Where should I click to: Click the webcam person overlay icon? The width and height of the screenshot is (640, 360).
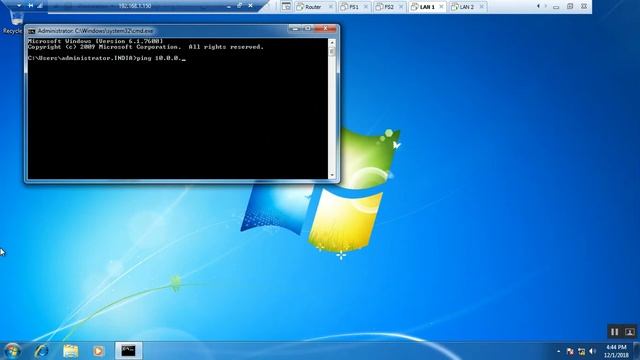pyautogui.click(x=629, y=332)
